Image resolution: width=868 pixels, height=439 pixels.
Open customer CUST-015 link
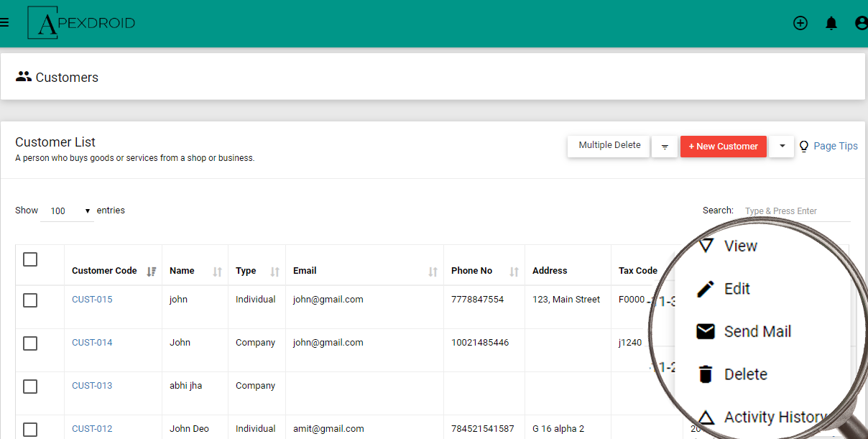(92, 300)
